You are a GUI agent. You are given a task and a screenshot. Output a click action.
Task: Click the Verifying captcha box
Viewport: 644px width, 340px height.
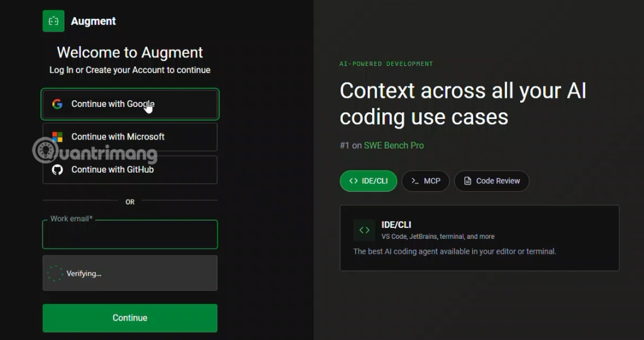130,273
